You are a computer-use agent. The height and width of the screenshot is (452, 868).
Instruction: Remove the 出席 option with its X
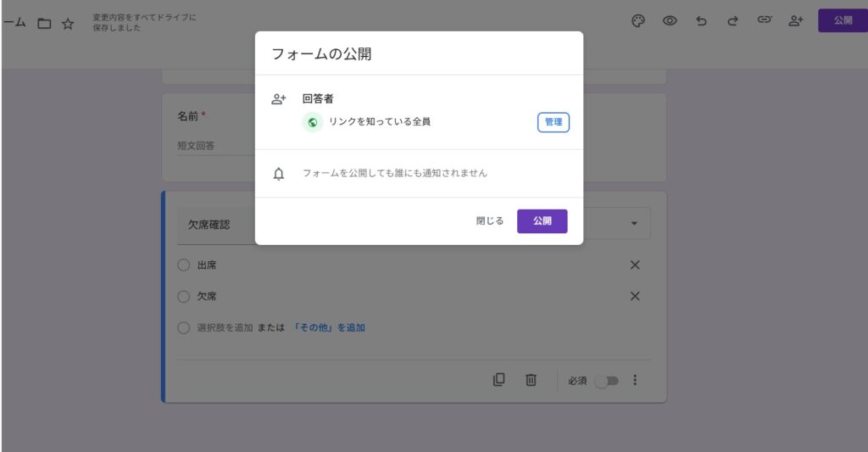coord(635,265)
